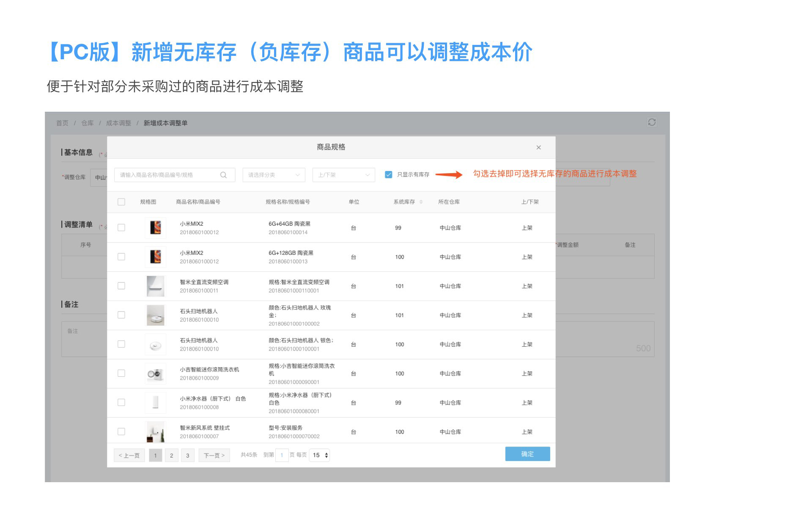Image resolution: width=812 pixels, height=508 pixels.
Task: Uncheck the 只显示有库存 checkbox
Action: 388,175
